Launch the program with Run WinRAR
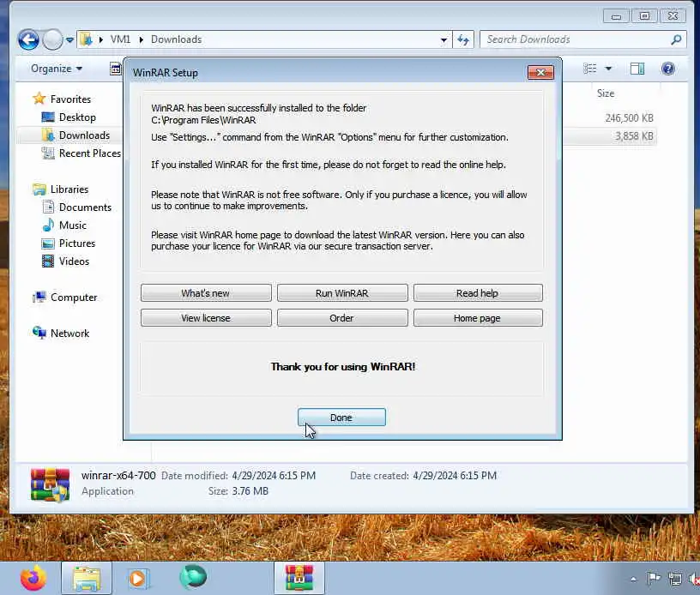Screen dimensions: 700x595 point(342,293)
